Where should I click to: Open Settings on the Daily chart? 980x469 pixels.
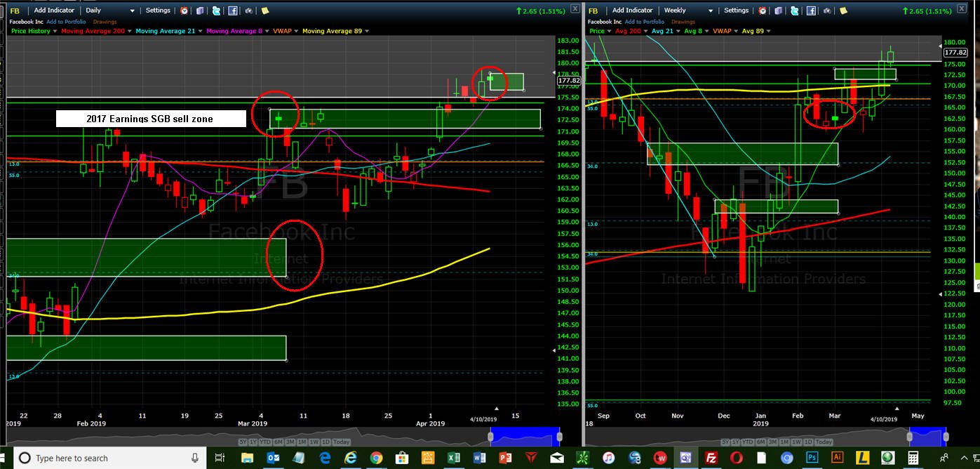(158, 11)
